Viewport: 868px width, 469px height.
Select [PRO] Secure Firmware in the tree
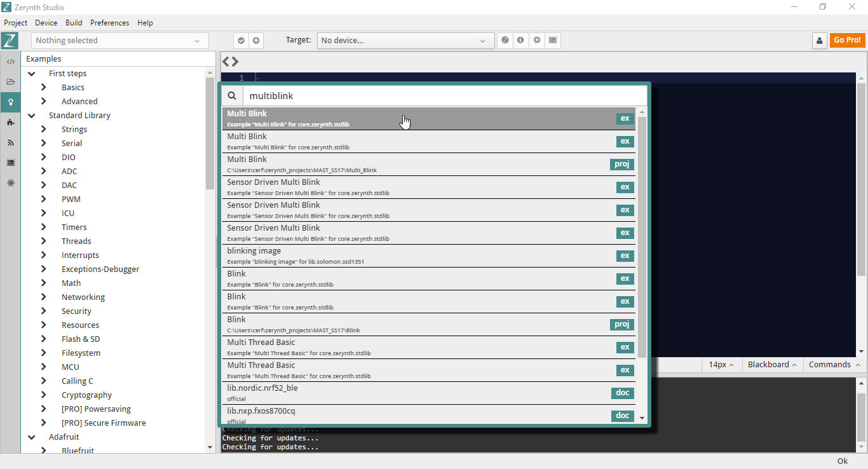click(104, 423)
